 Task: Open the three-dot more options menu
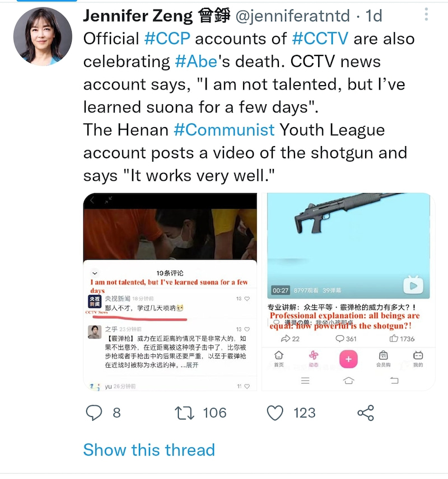click(x=426, y=15)
